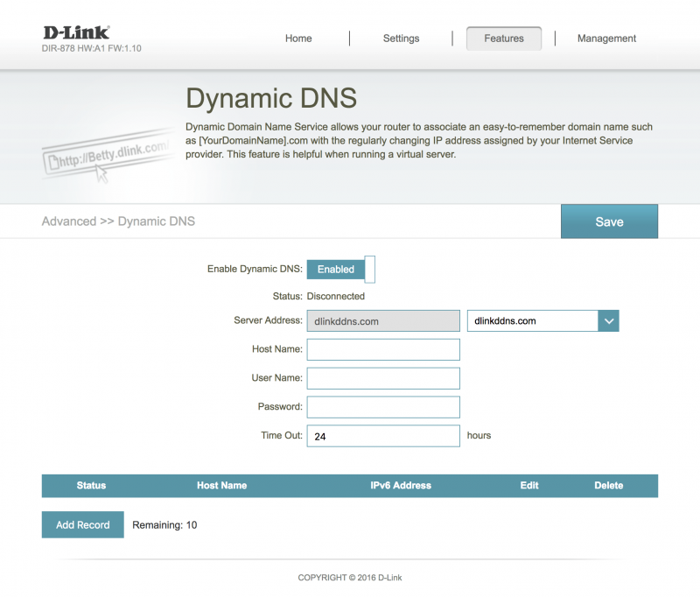700x597 pixels.
Task: Click the Time Out field showing 24
Action: [x=383, y=436]
